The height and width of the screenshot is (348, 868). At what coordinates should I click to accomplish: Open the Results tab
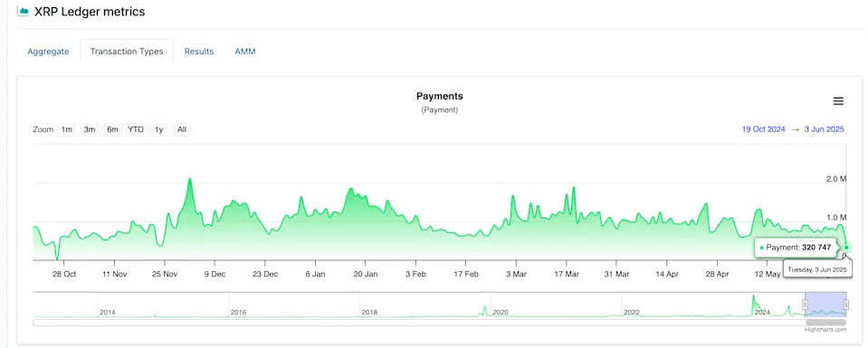(x=199, y=52)
